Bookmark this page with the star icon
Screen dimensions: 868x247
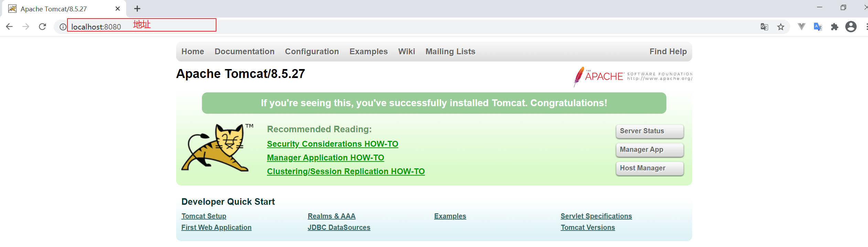[781, 27]
